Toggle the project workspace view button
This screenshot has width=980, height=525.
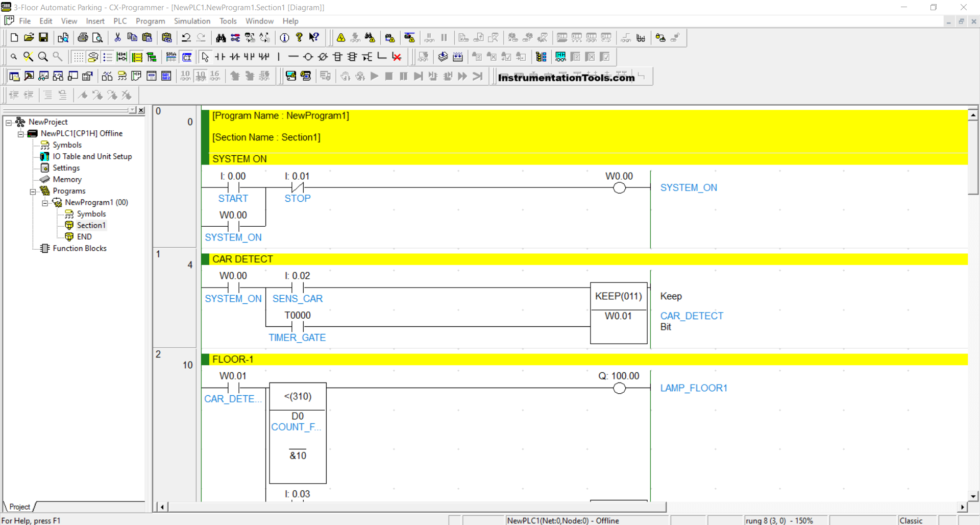14,76
